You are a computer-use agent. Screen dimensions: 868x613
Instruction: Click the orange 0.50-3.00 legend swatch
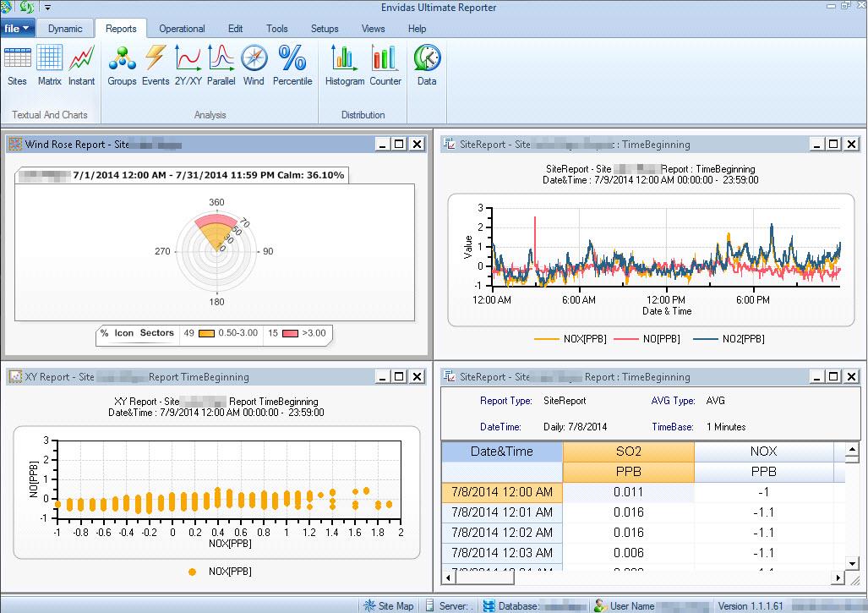click(x=206, y=334)
